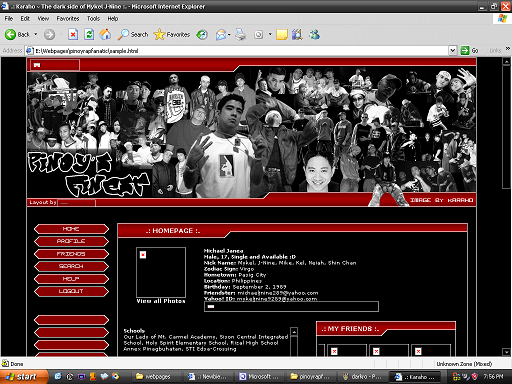This screenshot has width=512, height=384.
Task: Expand the Back button history dropdown arrow
Action: click(x=36, y=34)
